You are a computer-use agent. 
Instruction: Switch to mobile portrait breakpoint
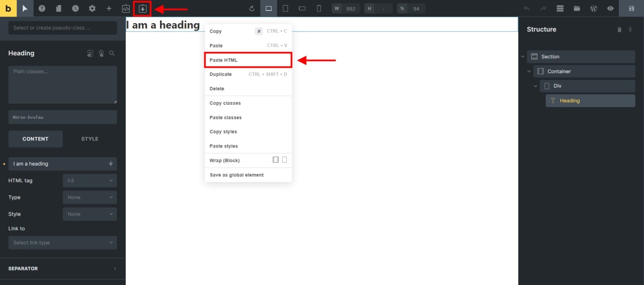pyautogui.click(x=318, y=9)
